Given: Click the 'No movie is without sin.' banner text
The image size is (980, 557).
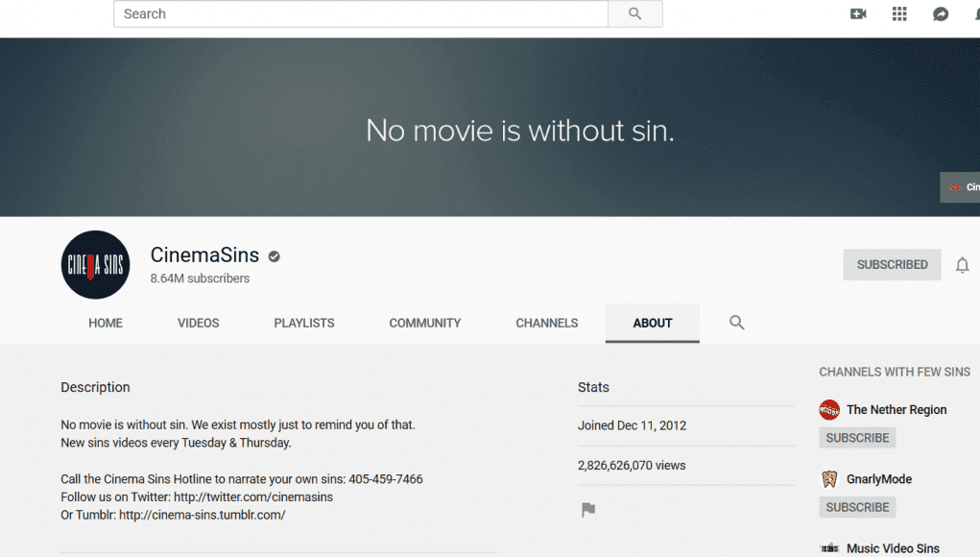Looking at the screenshot, I should 520,131.
